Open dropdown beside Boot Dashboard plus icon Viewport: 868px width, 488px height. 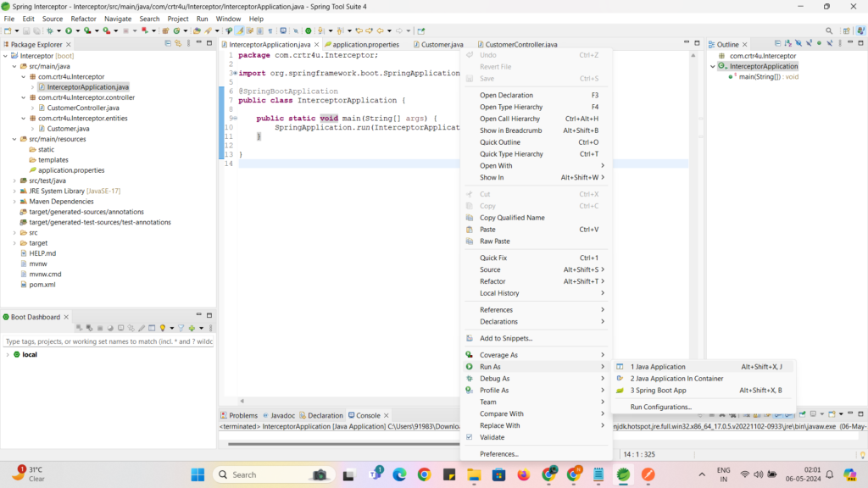pyautogui.click(x=202, y=328)
